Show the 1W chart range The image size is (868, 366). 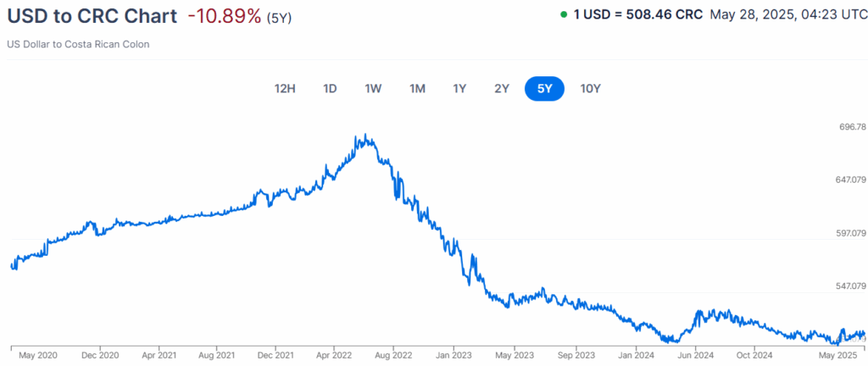click(373, 88)
